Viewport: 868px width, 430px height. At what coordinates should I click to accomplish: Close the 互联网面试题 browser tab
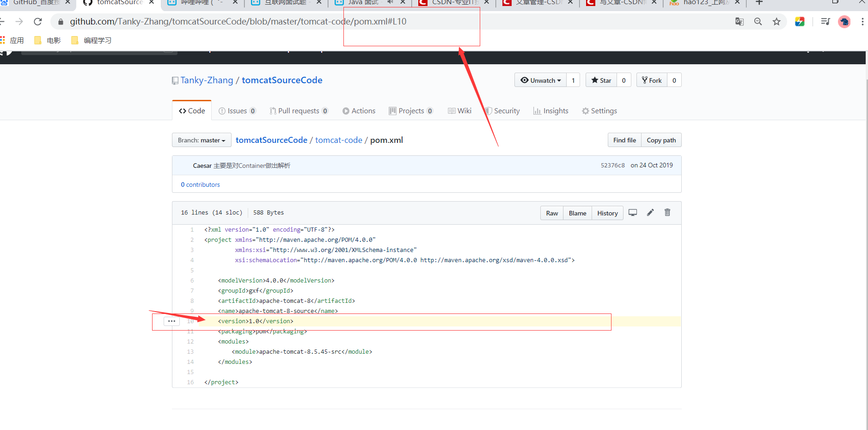(x=319, y=2)
